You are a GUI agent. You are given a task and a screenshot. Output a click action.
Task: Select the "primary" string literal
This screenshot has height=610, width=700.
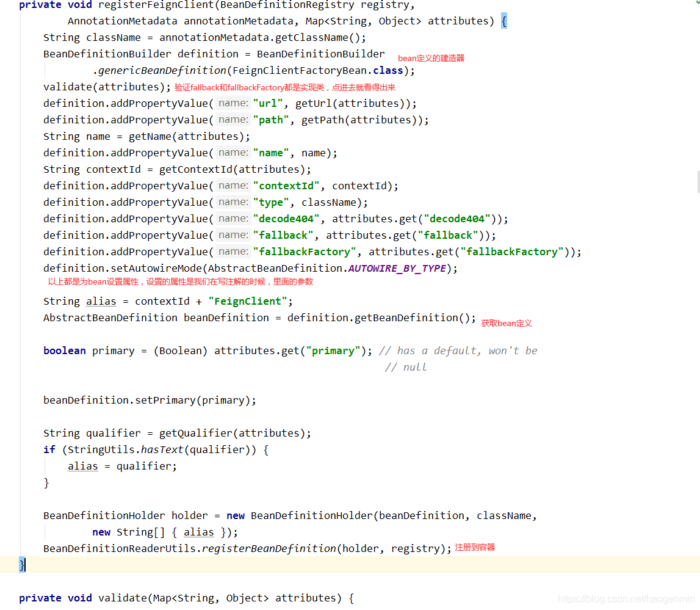(335, 350)
